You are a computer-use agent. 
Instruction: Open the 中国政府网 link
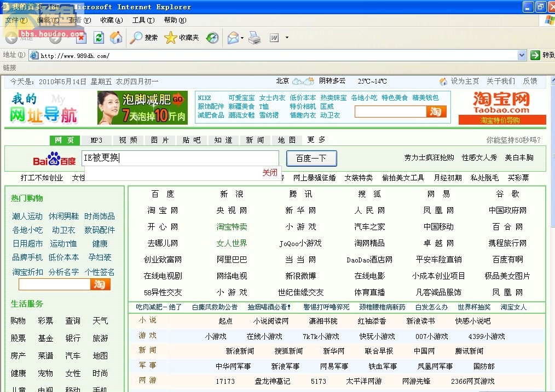pyautogui.click(x=507, y=210)
